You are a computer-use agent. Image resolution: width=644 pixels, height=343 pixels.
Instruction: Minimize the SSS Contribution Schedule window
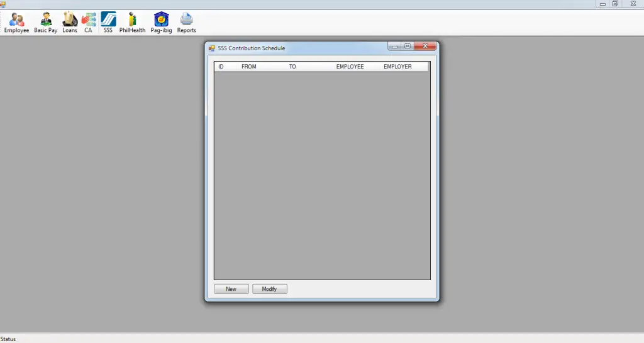pyautogui.click(x=394, y=46)
